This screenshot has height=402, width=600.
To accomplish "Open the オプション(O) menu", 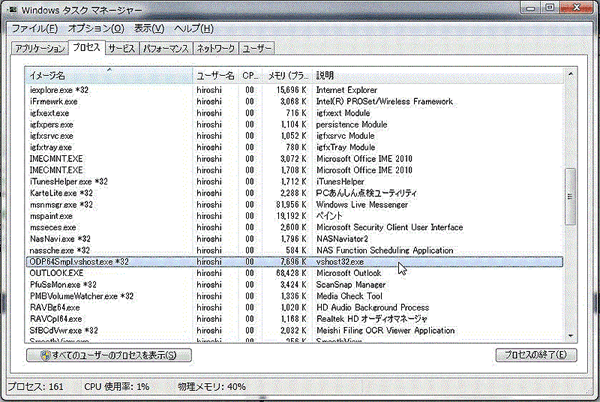I will point(96,29).
